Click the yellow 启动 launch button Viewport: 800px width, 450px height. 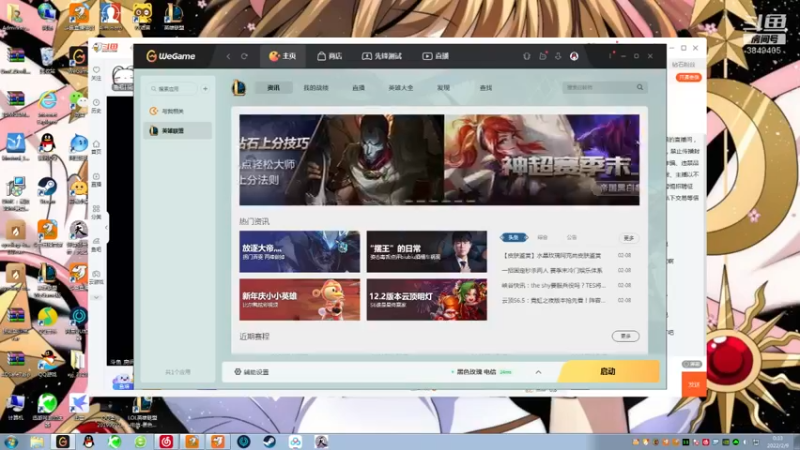pyautogui.click(x=608, y=371)
